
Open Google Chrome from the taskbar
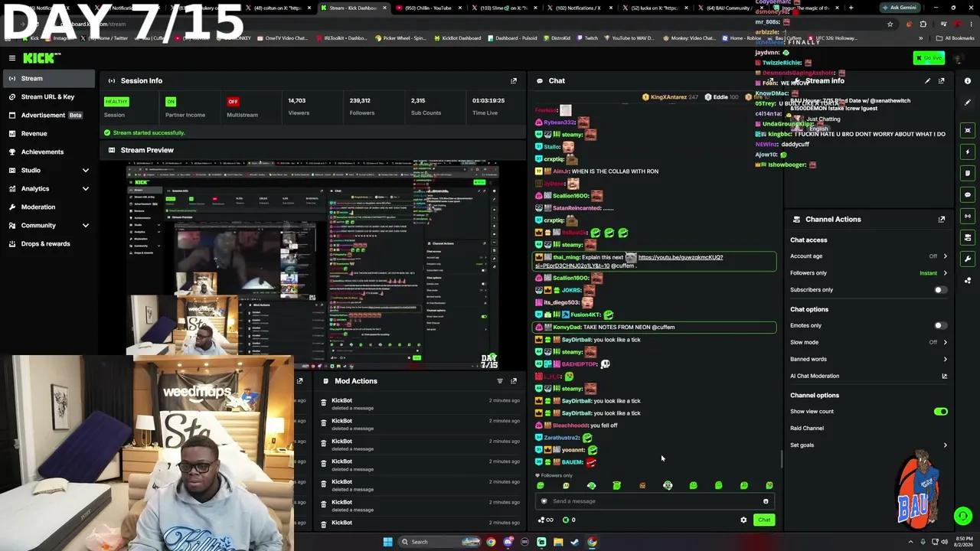(592, 542)
